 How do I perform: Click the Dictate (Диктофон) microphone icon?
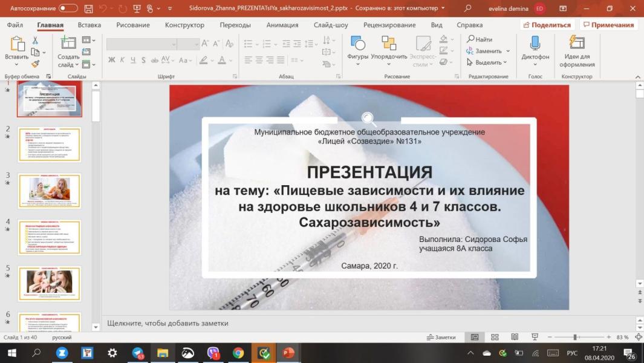point(535,43)
